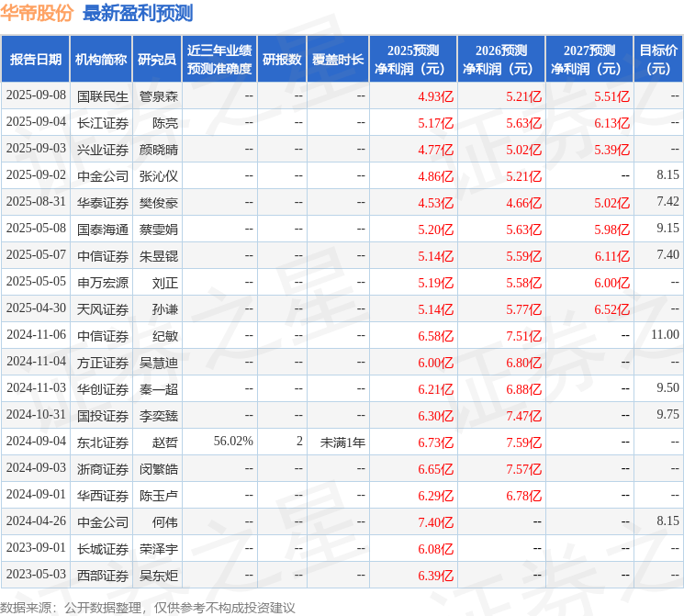The width and height of the screenshot is (684, 616).
Task: Select the 未满1年 coverage cell
Action: 342,442
